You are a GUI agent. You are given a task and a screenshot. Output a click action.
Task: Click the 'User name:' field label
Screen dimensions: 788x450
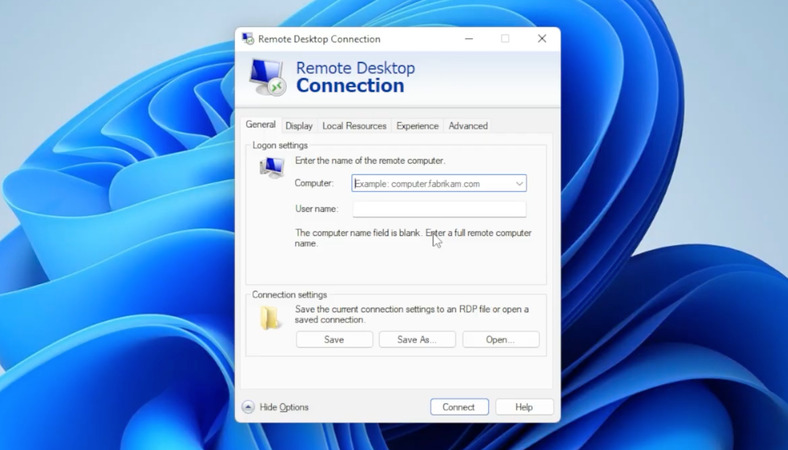pyautogui.click(x=317, y=209)
